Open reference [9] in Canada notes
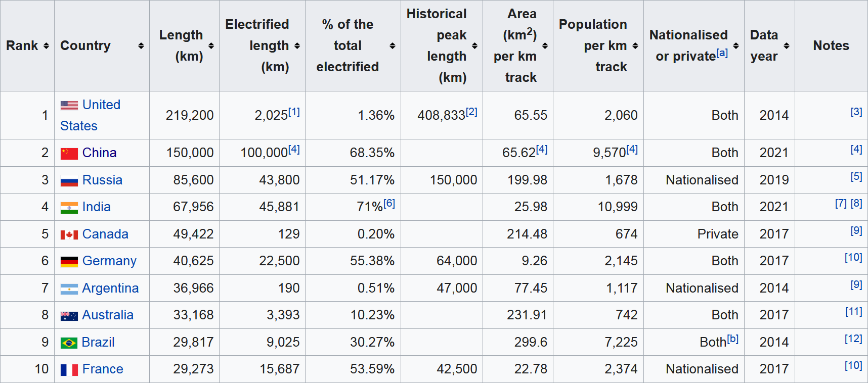 (x=856, y=230)
